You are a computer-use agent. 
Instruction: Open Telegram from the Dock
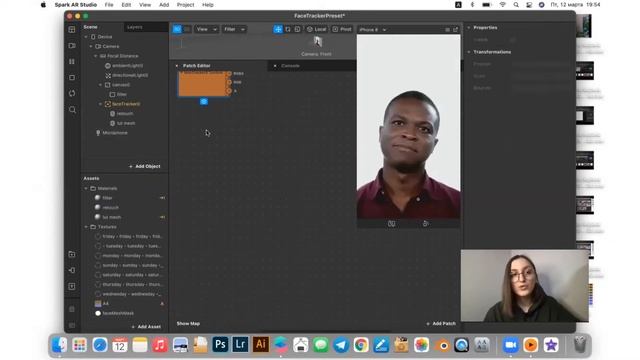[x=341, y=345]
